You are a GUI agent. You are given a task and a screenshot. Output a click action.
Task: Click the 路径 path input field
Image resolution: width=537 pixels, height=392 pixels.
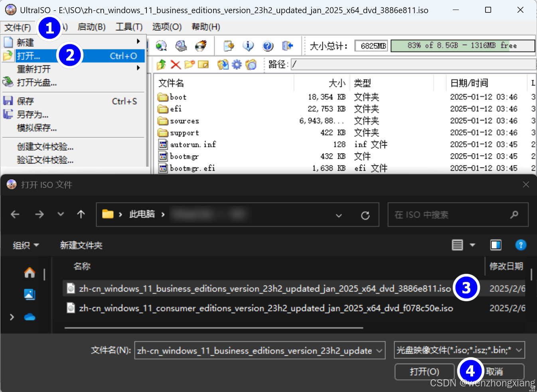[x=413, y=64]
